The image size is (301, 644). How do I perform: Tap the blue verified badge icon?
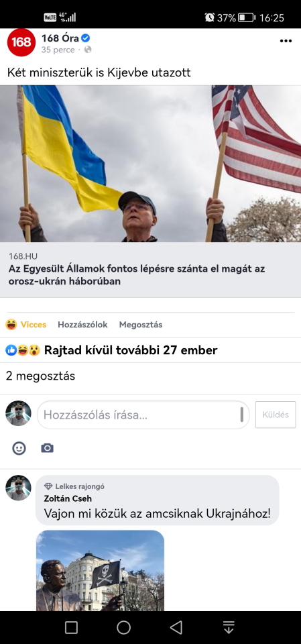click(85, 38)
